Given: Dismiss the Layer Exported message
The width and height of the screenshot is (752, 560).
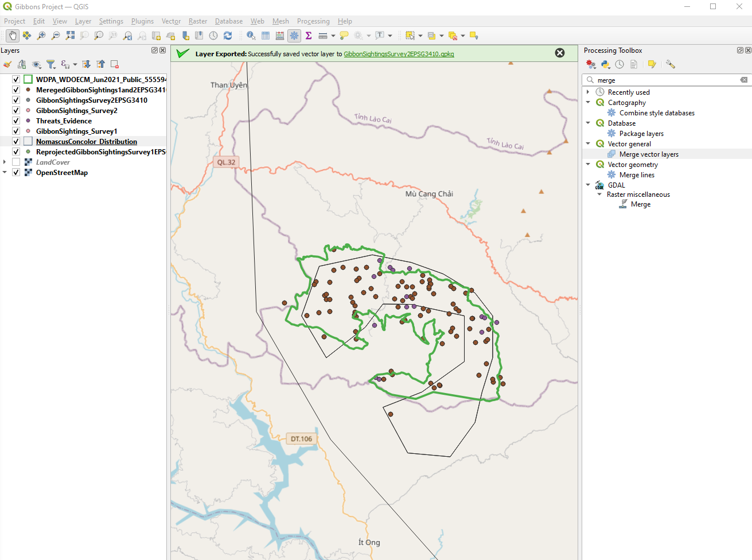Looking at the screenshot, I should click(x=560, y=53).
